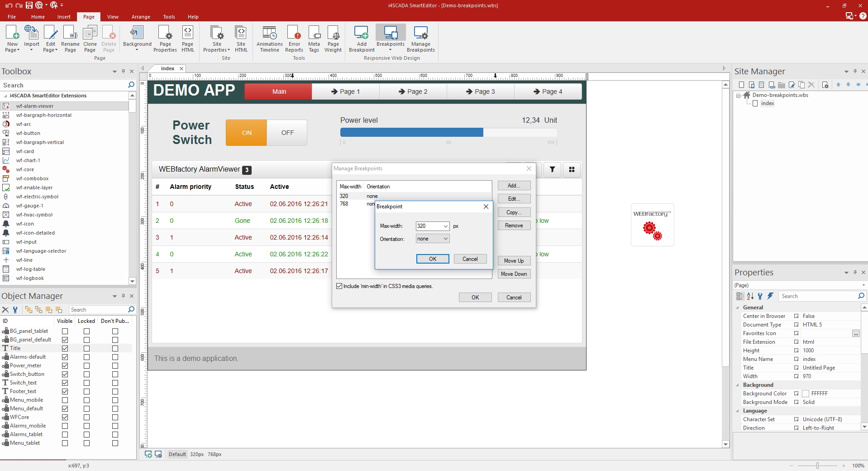Open the File menu
Image resolution: width=868 pixels, height=471 pixels.
point(12,17)
